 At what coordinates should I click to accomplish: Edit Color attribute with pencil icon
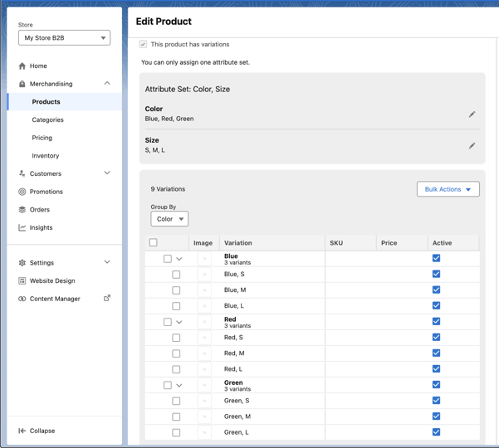(472, 114)
